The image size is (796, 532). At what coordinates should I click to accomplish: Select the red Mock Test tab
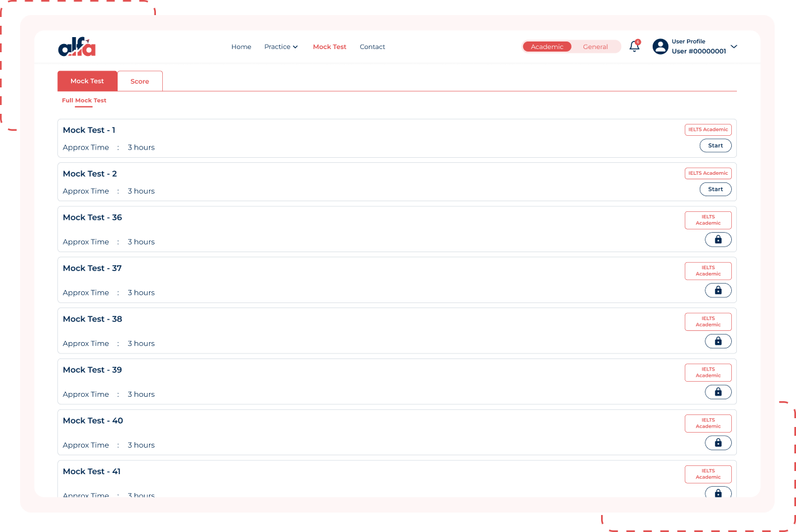coord(87,81)
